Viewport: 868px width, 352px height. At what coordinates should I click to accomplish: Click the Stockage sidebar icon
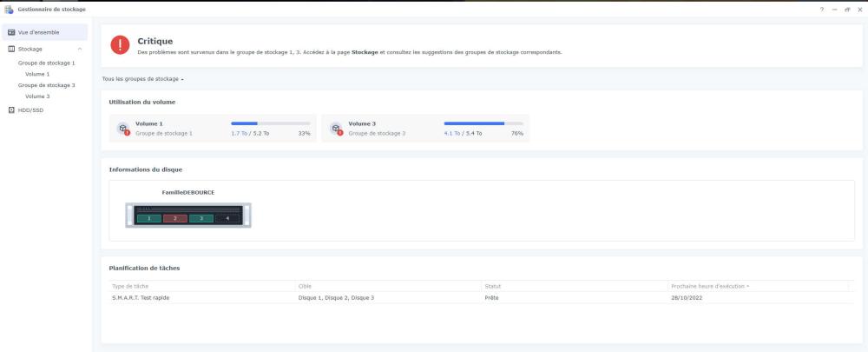click(x=11, y=50)
